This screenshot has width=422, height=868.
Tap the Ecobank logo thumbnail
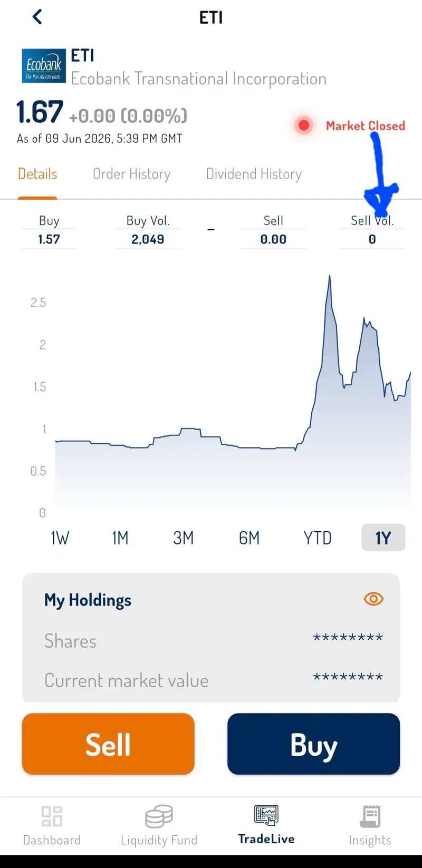tap(44, 66)
